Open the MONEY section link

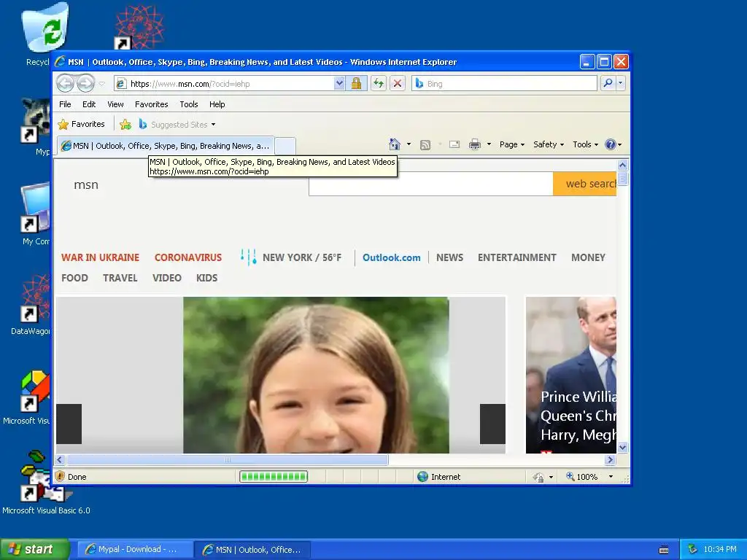[x=588, y=257]
